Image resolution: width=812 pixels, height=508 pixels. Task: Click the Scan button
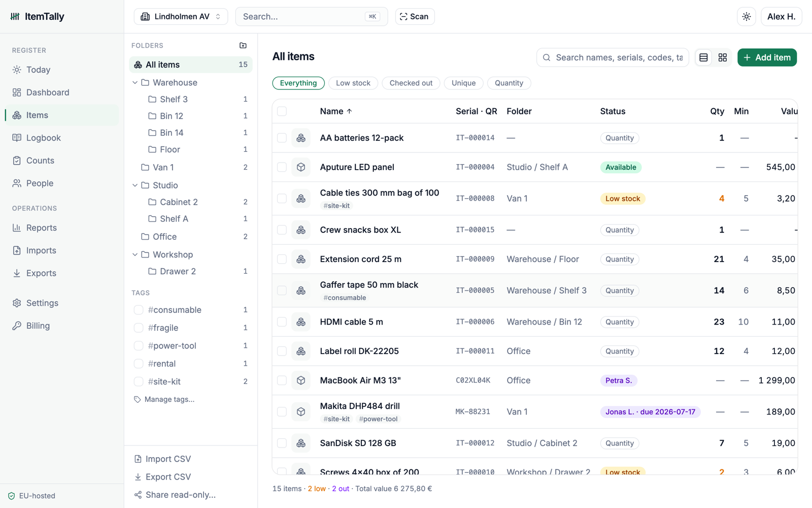click(415, 16)
